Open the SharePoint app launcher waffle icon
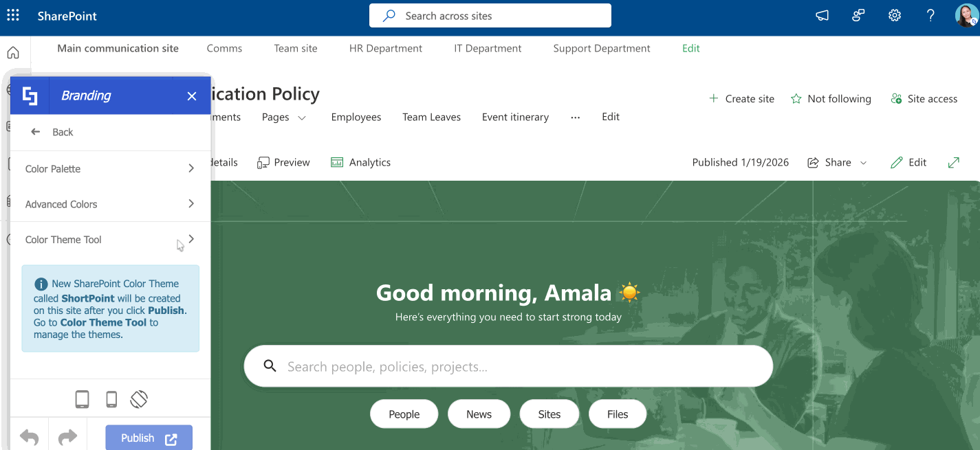This screenshot has width=980, height=450. tap(13, 15)
